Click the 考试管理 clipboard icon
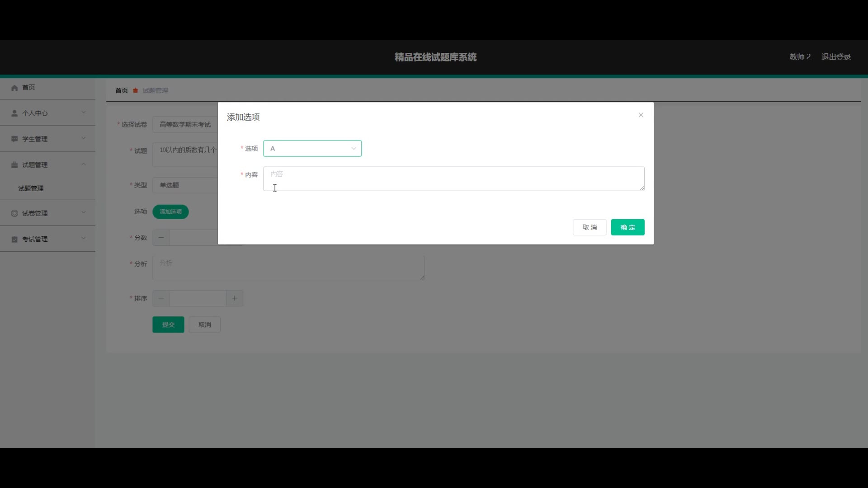Viewport: 868px width, 488px height. pyautogui.click(x=14, y=239)
